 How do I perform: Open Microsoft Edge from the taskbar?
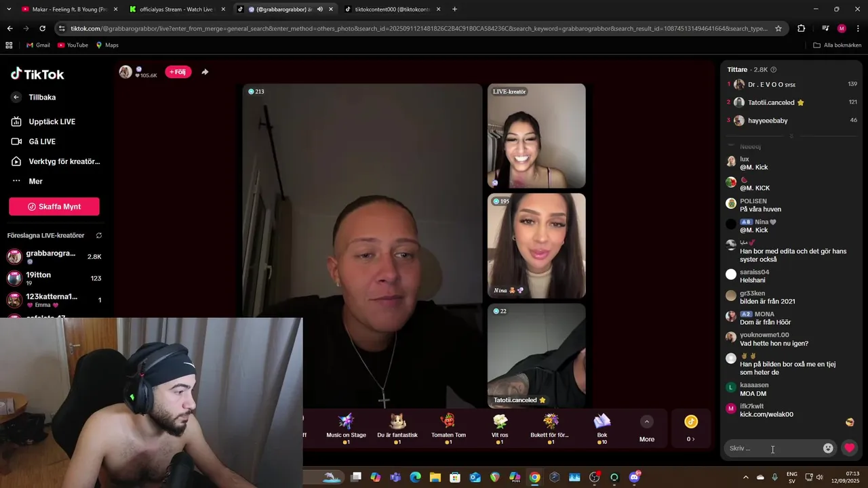pyautogui.click(x=415, y=477)
